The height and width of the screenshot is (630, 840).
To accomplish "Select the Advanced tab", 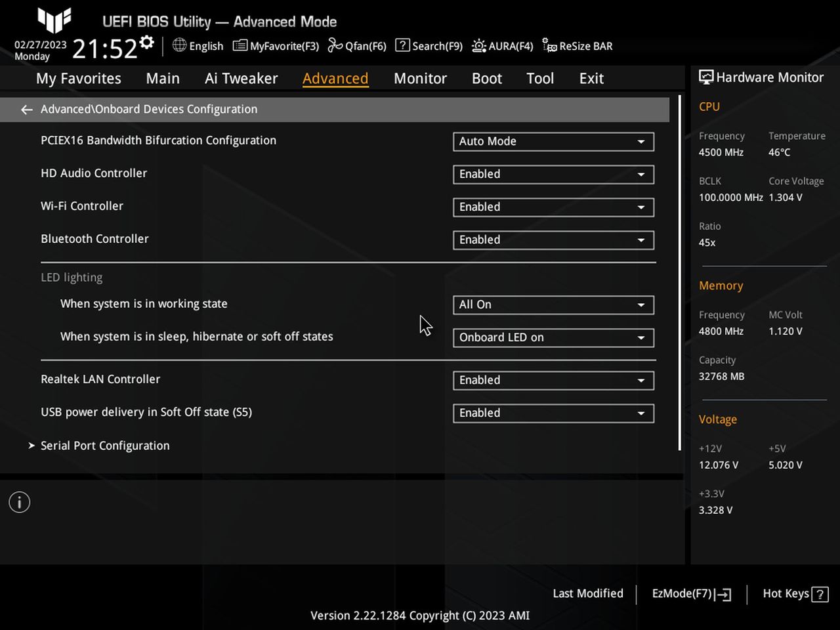I will click(x=335, y=79).
